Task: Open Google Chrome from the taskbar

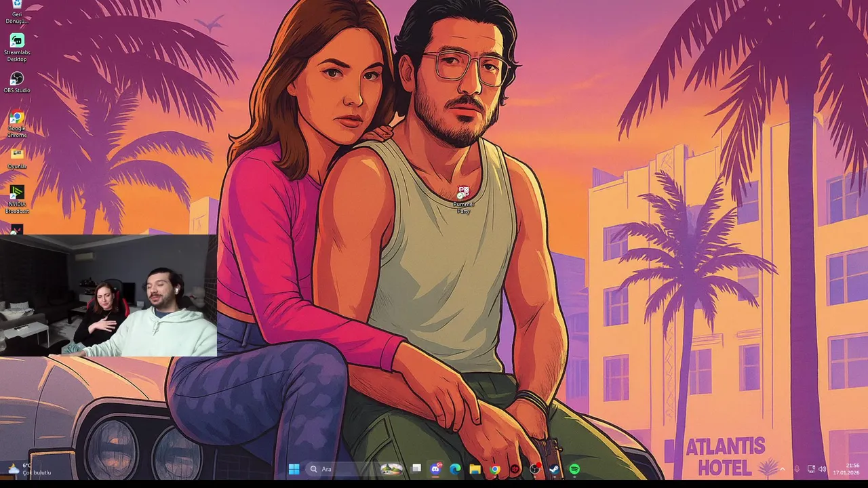Action: [x=495, y=469]
